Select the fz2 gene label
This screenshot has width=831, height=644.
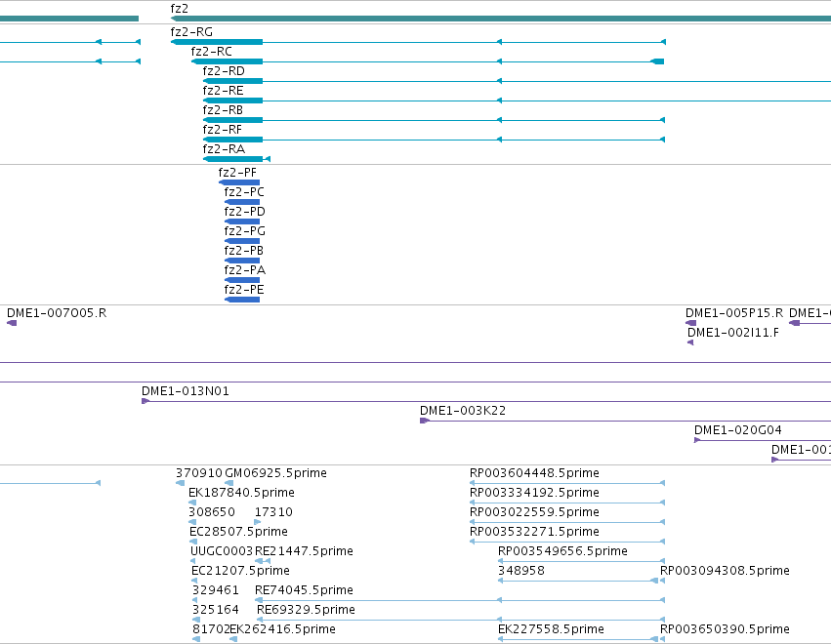(179, 9)
